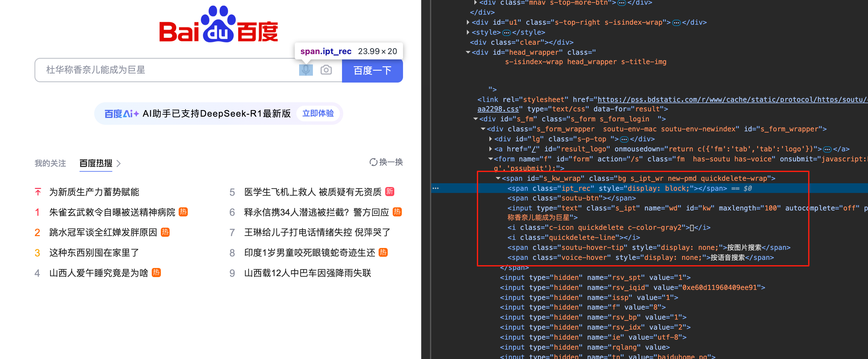The height and width of the screenshot is (359, 868).
Task: Expand the result_logo anchor node
Action: click(491, 149)
